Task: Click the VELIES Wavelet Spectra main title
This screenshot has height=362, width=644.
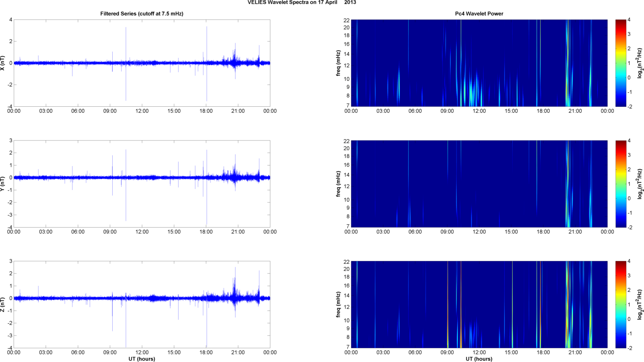Action: [x=302, y=3]
